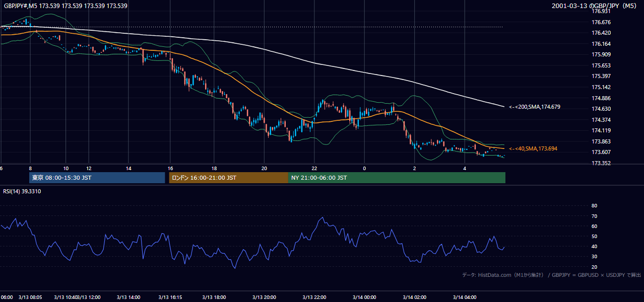Click the 3/13 22:00 time label

(x=314, y=297)
